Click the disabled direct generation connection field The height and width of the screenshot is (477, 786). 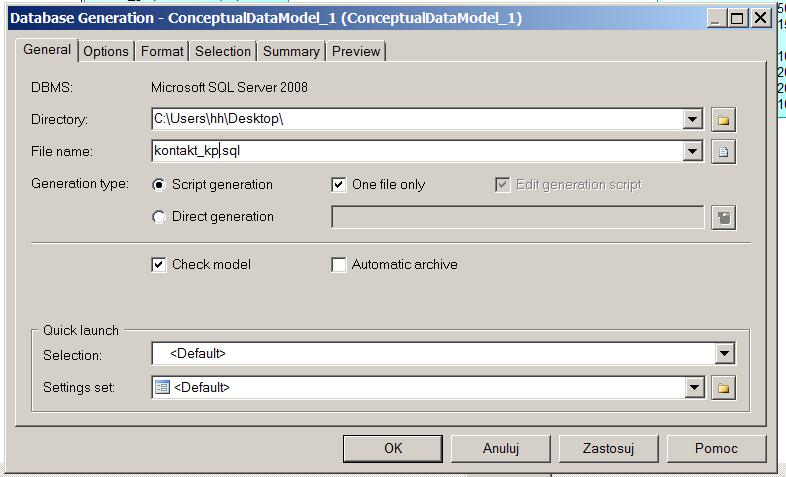(518, 217)
